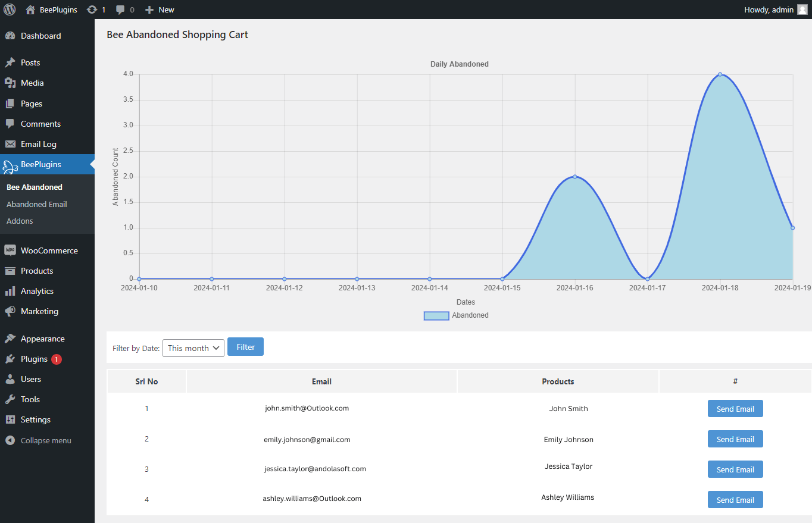The width and height of the screenshot is (812, 523).
Task: Click the WordPress logo icon
Action: click(10, 10)
